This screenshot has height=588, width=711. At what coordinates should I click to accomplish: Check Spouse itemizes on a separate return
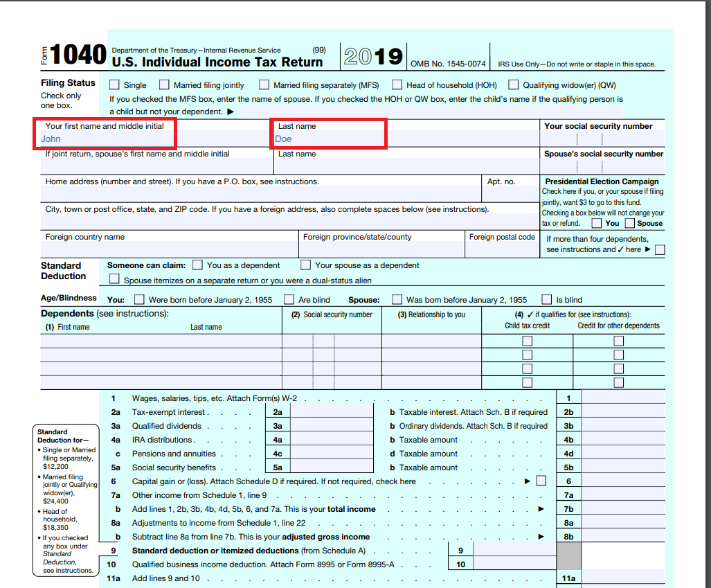point(114,280)
